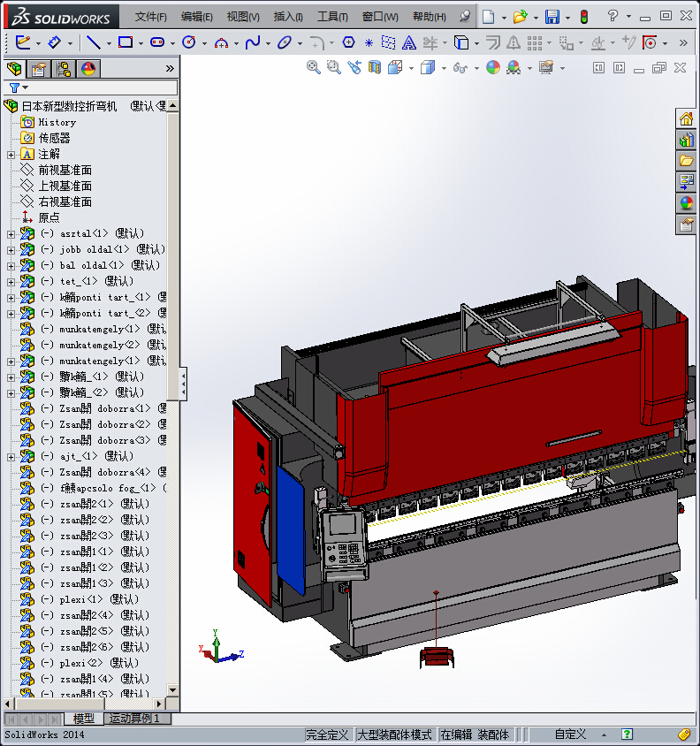Viewport: 700px width, 746px height.
Task: Click the Smart Dimension tool
Action: click(x=55, y=42)
